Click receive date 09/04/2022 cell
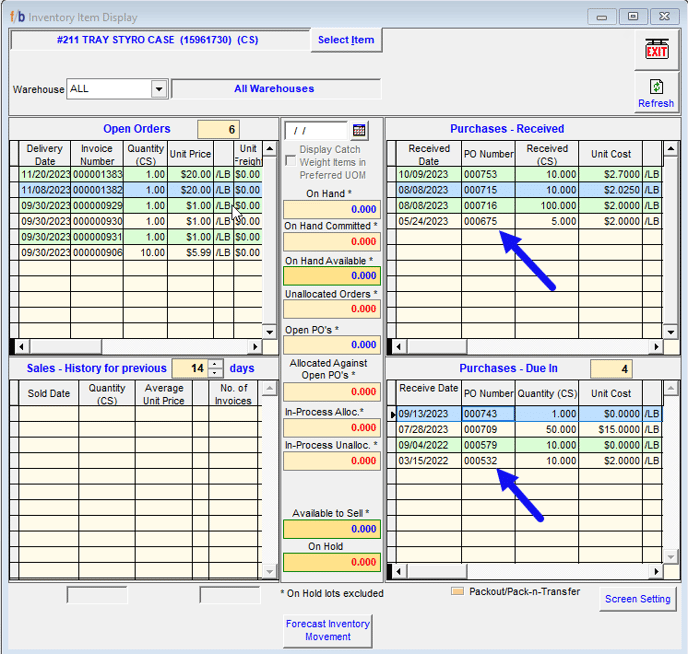688x654 pixels. 429,445
